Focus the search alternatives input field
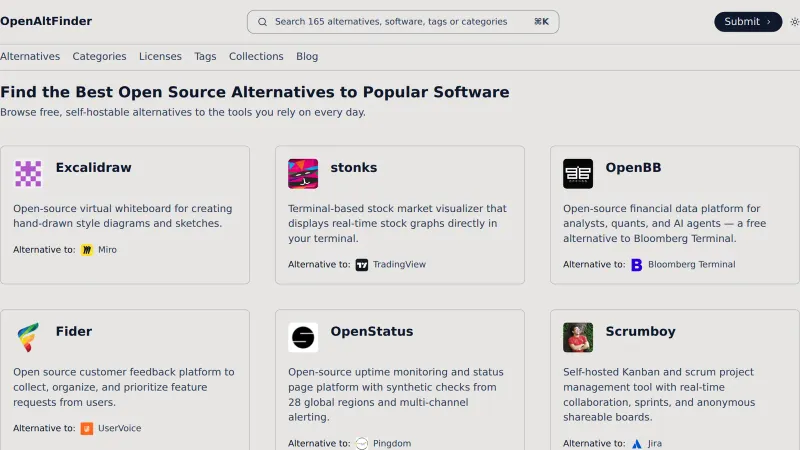 point(402,22)
